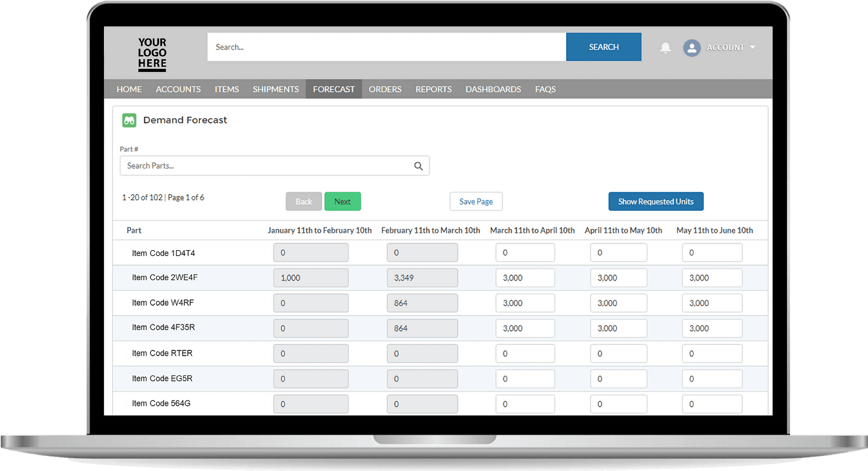Click the ACCOUNT label
Screen dimensions: 868x471
[725, 47]
